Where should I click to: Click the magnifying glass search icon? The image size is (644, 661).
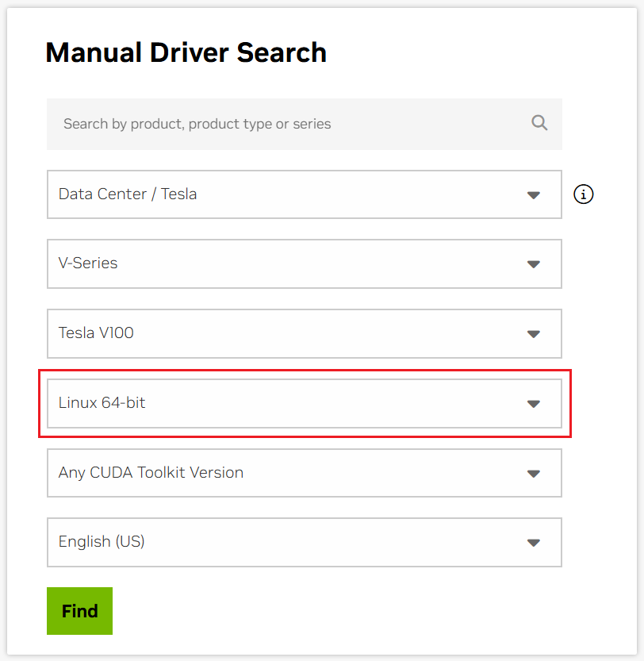[539, 123]
